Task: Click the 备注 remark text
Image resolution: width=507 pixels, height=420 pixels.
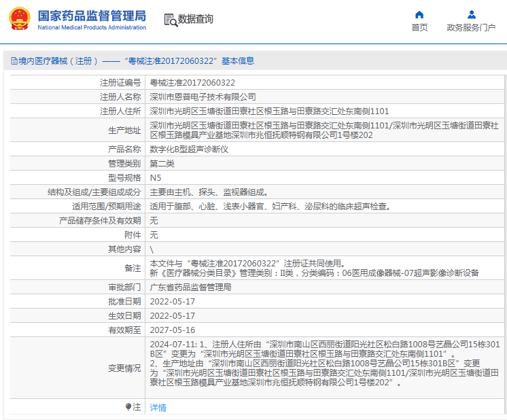Action: (314, 268)
